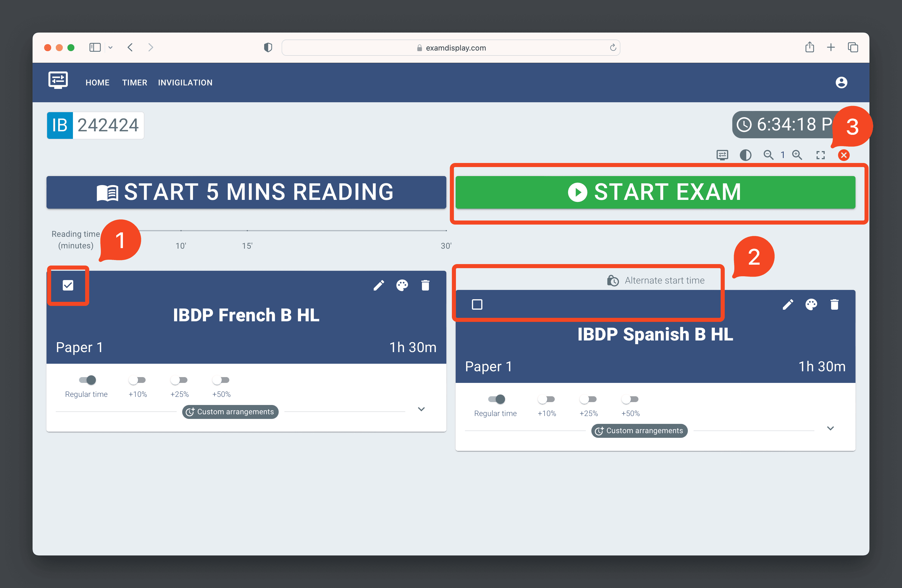The image size is (902, 588).
Task: Open a new Safari tab
Action: [x=831, y=47]
